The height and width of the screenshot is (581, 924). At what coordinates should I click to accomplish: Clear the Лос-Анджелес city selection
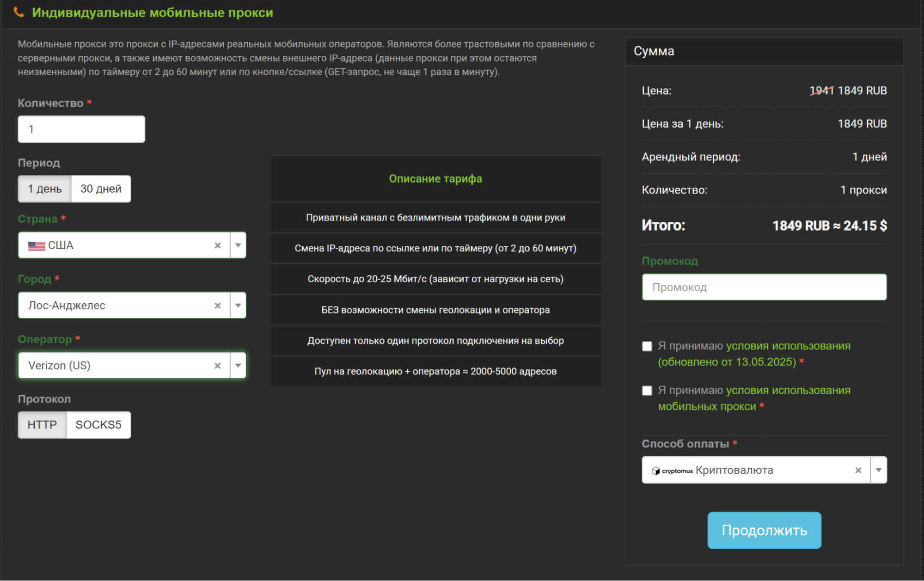(217, 306)
